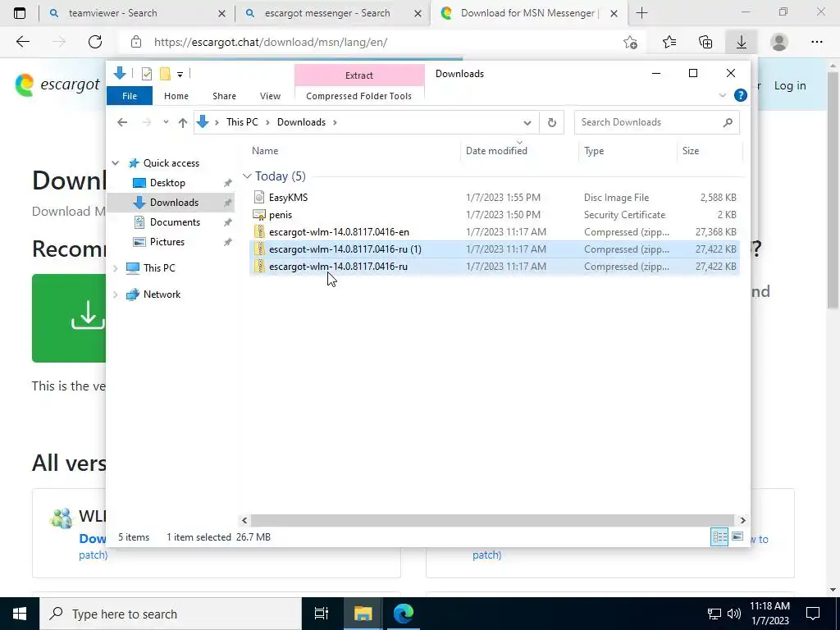View site information lock icon
Screen dimensions: 840x630
(x=136, y=42)
